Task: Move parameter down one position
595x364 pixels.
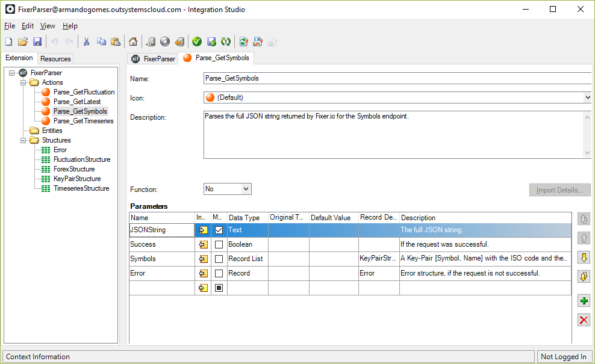Action: 584,258
